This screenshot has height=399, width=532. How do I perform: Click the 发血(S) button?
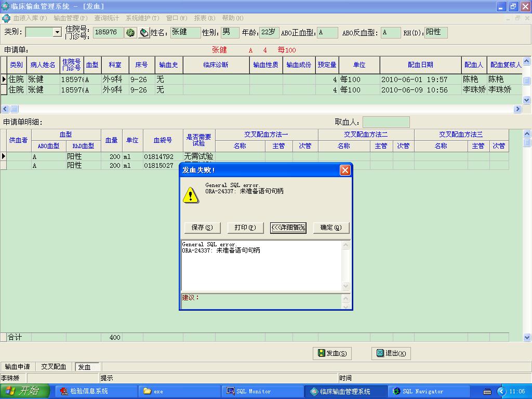pos(332,353)
